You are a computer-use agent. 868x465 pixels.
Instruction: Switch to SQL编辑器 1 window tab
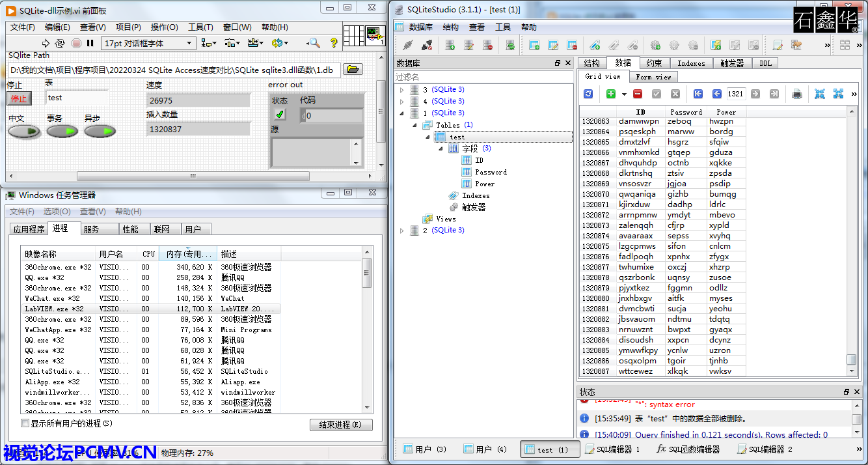[x=613, y=449]
